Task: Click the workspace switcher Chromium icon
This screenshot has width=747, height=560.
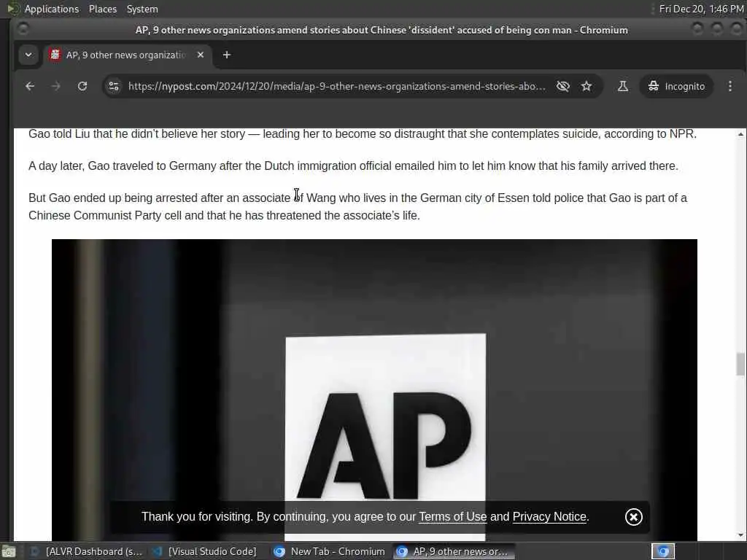Action: click(x=663, y=551)
